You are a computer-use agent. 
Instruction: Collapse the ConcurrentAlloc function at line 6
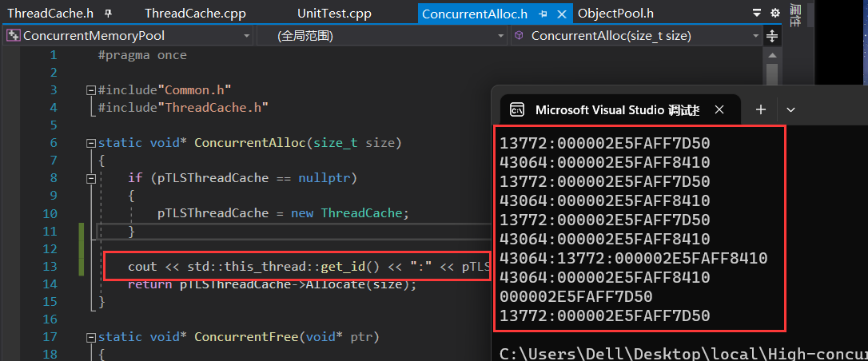click(91, 143)
